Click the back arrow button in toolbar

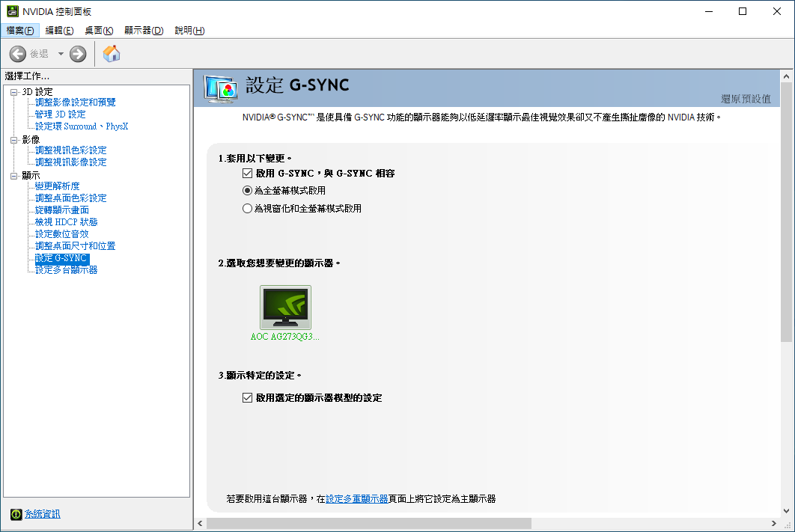coord(18,54)
